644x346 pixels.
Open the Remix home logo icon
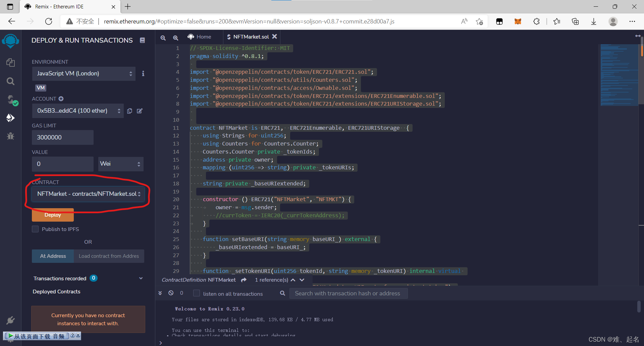[x=10, y=41]
